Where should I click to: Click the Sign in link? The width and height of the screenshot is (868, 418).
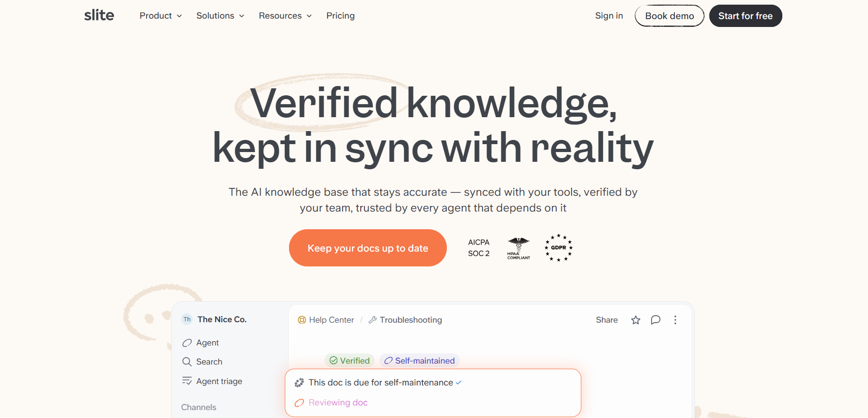point(609,16)
